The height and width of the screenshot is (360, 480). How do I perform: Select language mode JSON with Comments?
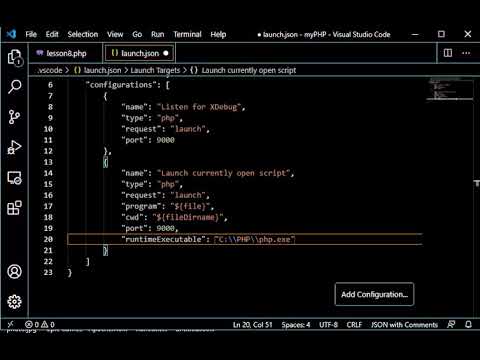[404, 325]
